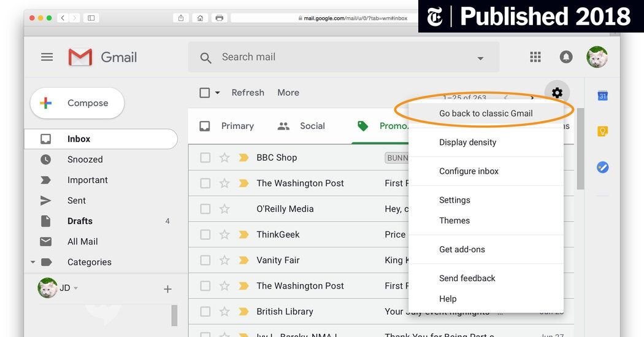Click the message list vertical scrollbar
644x337 pixels.
580,149
